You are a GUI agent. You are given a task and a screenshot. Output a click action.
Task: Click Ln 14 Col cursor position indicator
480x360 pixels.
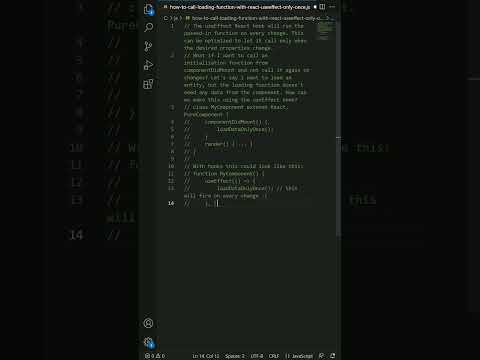[x=206, y=356]
